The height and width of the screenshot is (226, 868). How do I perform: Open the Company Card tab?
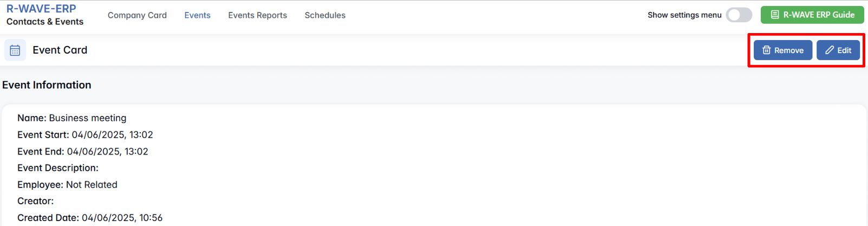137,15
